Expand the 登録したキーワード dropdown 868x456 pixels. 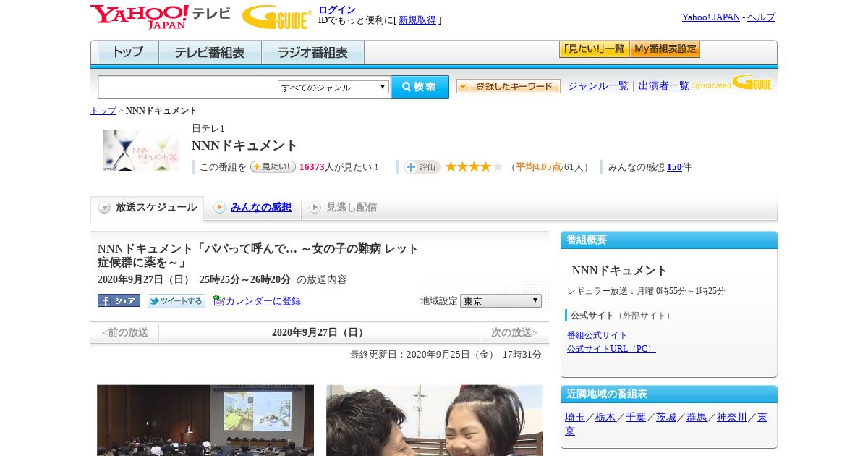[509, 86]
